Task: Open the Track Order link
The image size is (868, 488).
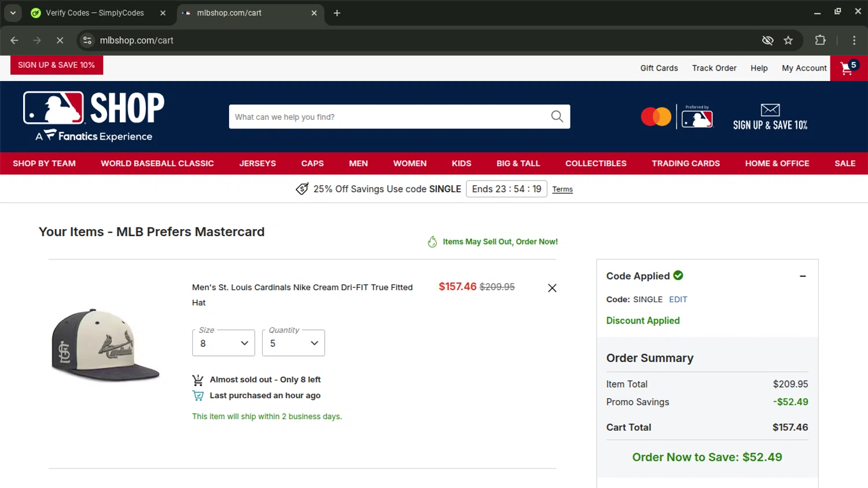Action: point(714,68)
